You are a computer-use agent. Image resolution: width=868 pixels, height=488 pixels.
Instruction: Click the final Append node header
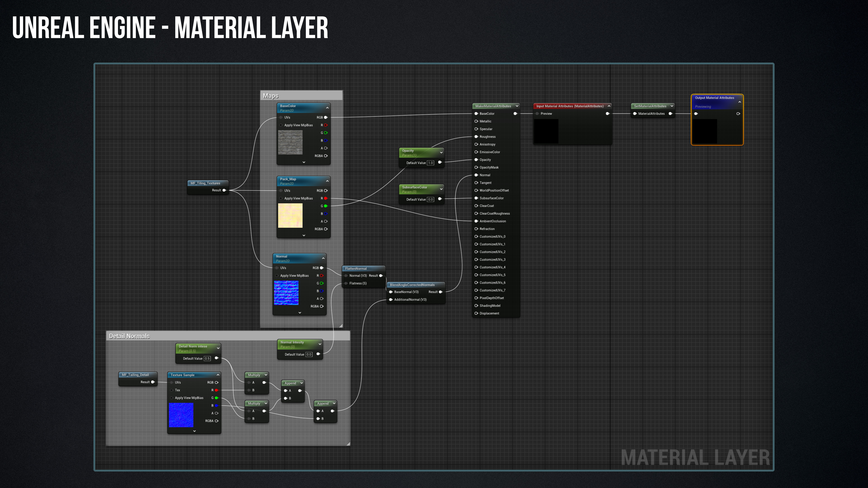(325, 404)
